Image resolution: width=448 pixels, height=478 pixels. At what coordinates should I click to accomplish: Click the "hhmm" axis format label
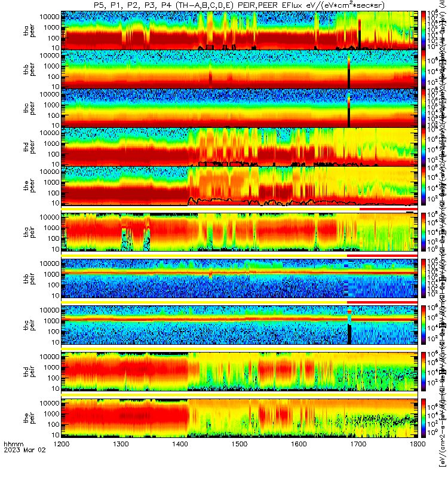point(13,444)
